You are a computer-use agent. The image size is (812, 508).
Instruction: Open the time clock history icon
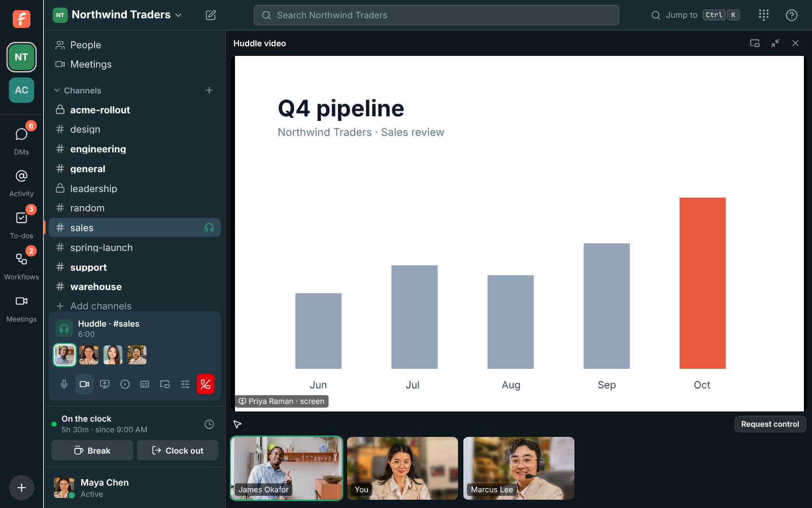tap(209, 424)
